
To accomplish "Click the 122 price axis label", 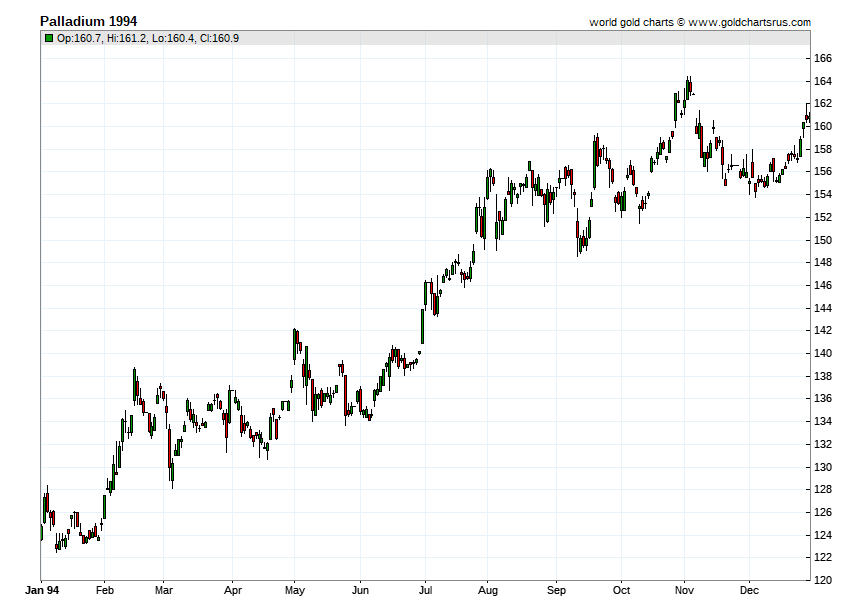I will [x=823, y=557].
